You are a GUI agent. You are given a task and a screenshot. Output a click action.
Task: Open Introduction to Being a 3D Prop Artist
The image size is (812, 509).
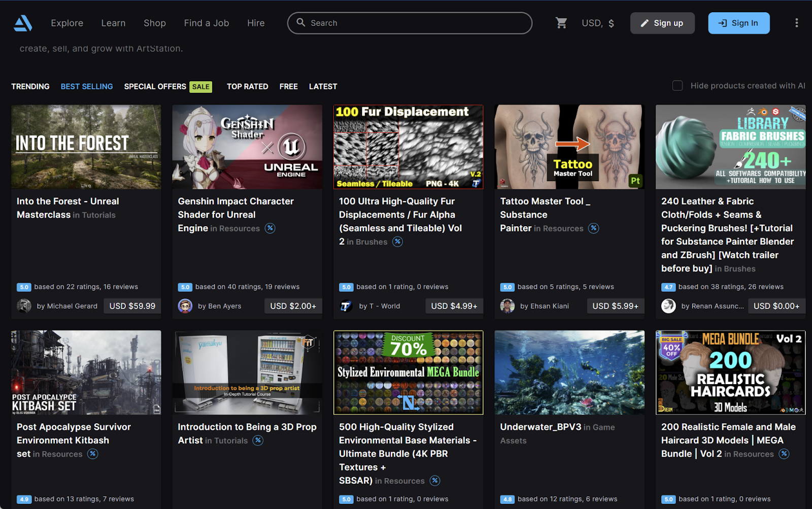pyautogui.click(x=247, y=433)
